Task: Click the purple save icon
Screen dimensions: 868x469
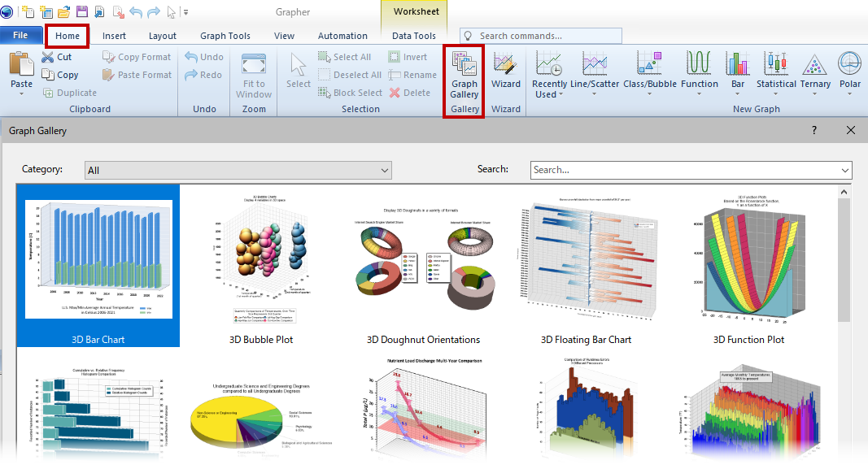Action: [x=82, y=11]
